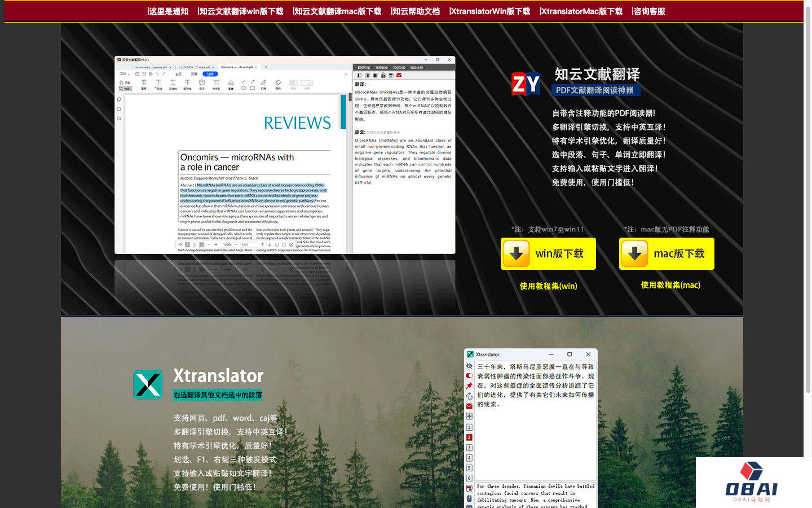
Task: Activate highlighted engine 2 in Xtranslator
Action: coord(469,437)
